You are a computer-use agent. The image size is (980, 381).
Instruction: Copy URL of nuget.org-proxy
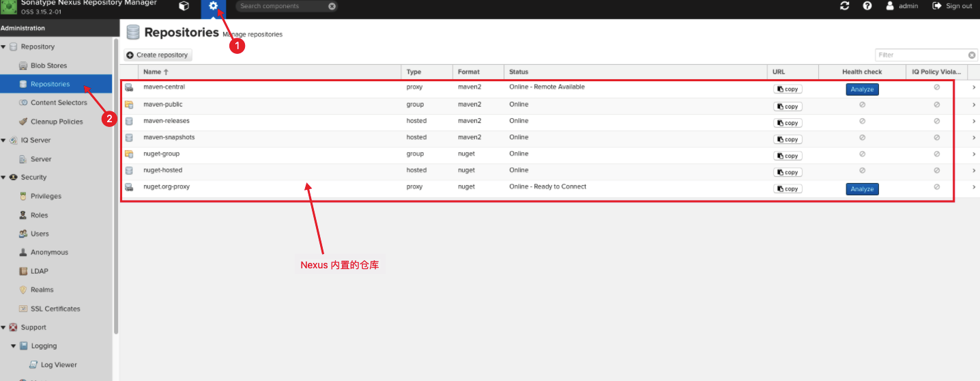pyautogui.click(x=788, y=189)
